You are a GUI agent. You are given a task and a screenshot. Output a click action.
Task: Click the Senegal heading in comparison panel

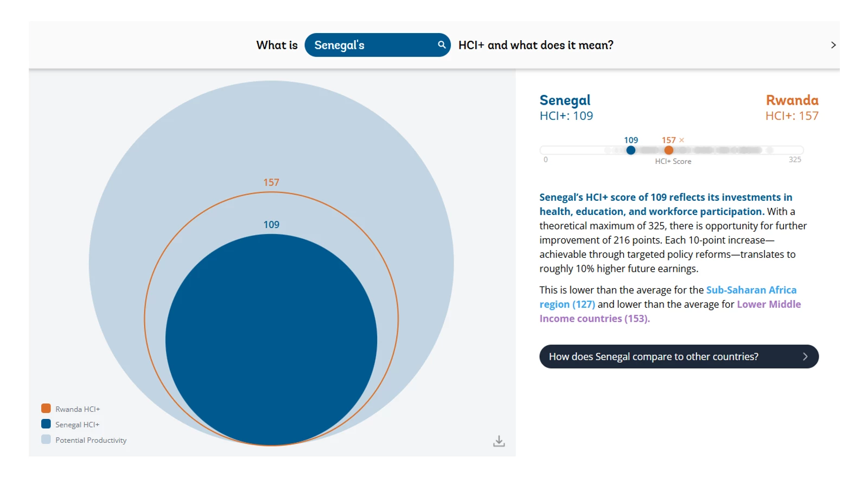coord(565,100)
